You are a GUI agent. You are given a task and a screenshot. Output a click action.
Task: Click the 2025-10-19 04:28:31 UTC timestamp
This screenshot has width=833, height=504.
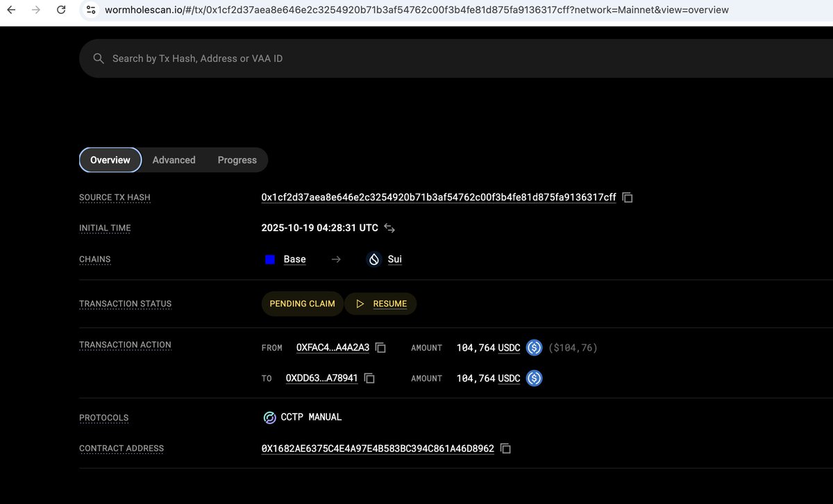(x=319, y=228)
